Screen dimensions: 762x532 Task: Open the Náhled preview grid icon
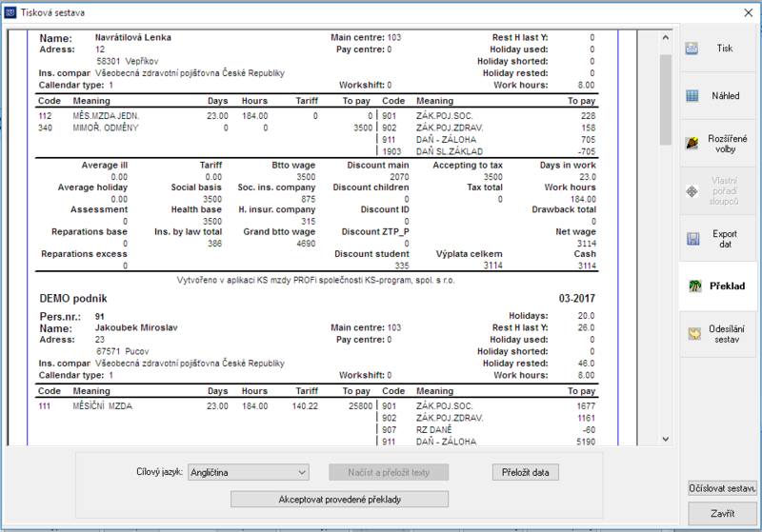click(x=692, y=95)
